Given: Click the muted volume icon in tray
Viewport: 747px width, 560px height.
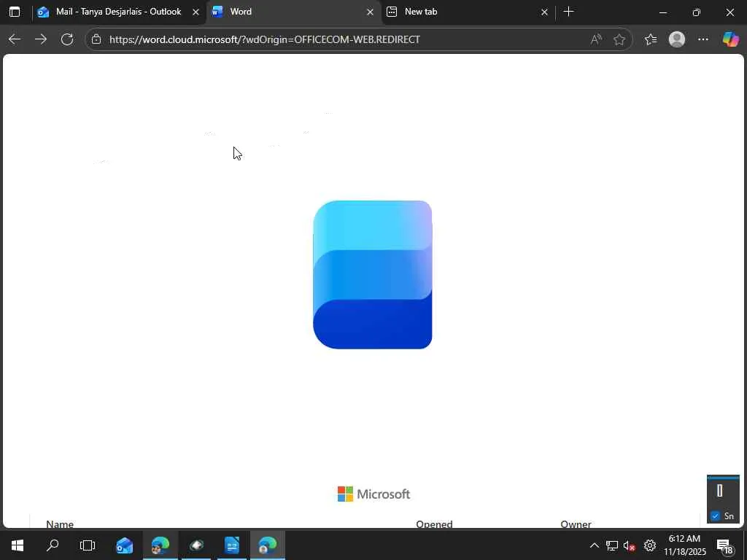Looking at the screenshot, I should pos(630,545).
